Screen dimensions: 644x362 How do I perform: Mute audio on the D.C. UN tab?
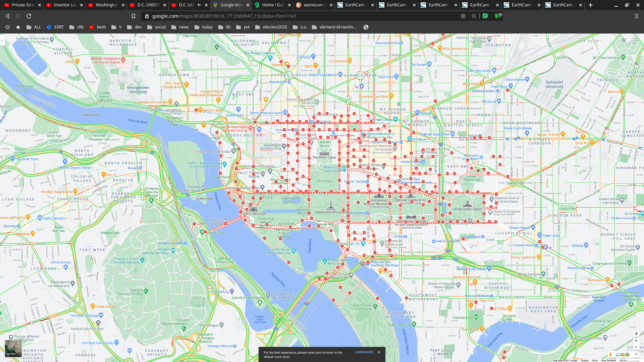click(199, 5)
